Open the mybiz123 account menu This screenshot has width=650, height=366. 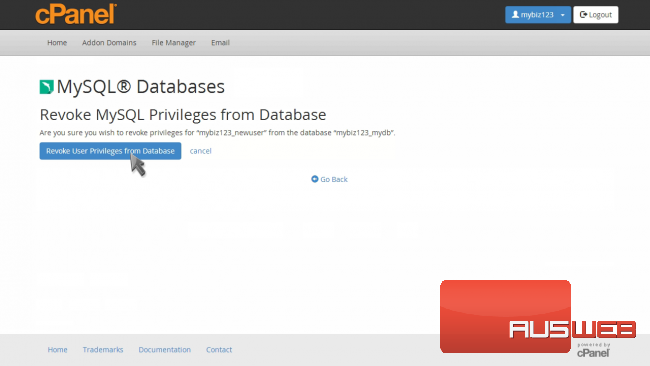tap(538, 15)
